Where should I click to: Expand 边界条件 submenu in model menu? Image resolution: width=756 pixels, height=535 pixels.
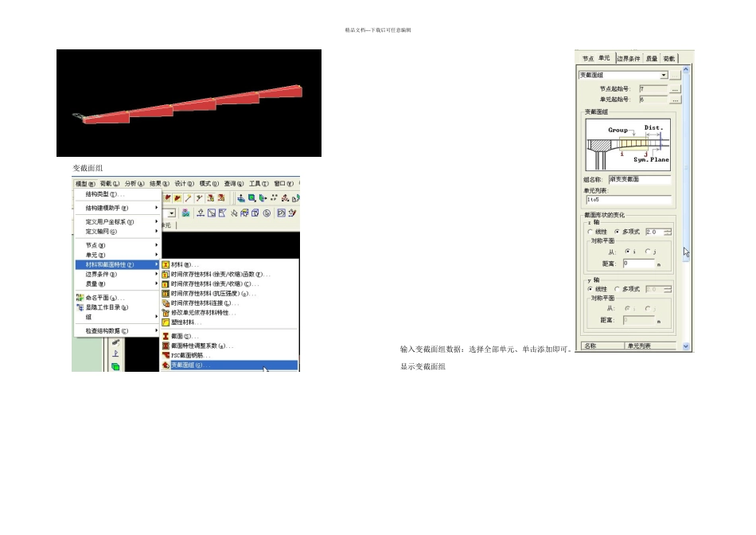point(117,275)
